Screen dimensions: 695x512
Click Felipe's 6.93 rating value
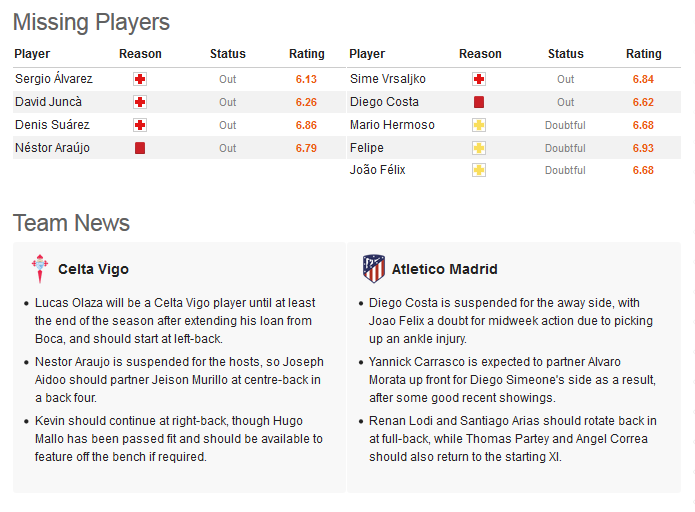pyautogui.click(x=643, y=148)
